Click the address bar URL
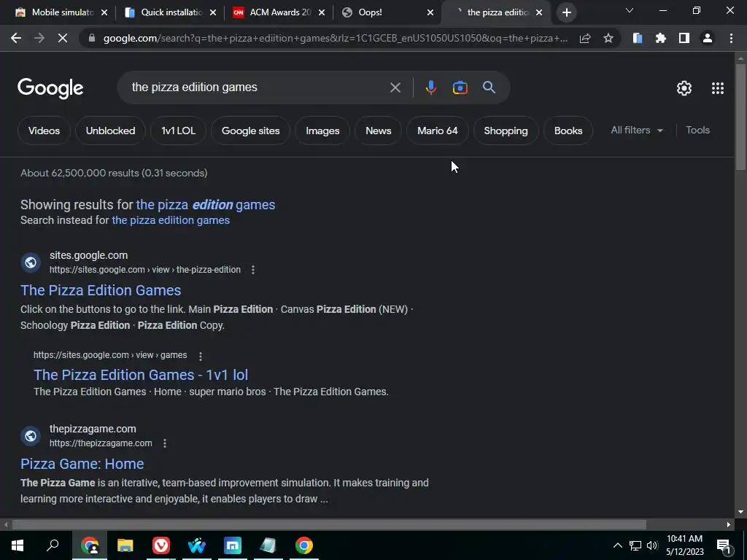This screenshot has width=747, height=560. [336, 38]
